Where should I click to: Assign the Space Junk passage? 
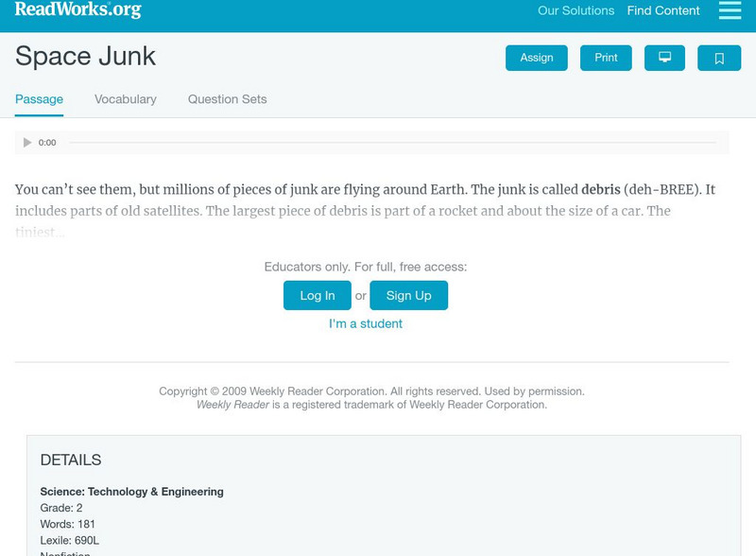click(x=535, y=57)
